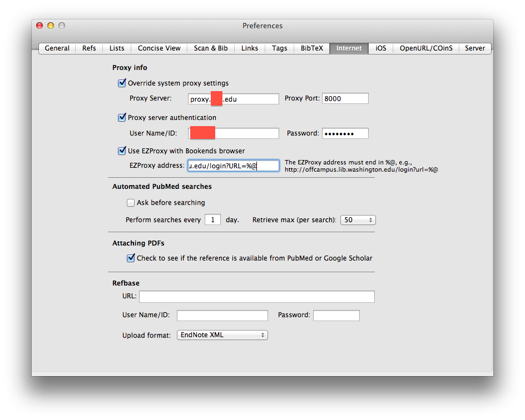Viewport: 525px width, 420px height.
Task: Click the Perform searches every days field
Action: point(212,220)
